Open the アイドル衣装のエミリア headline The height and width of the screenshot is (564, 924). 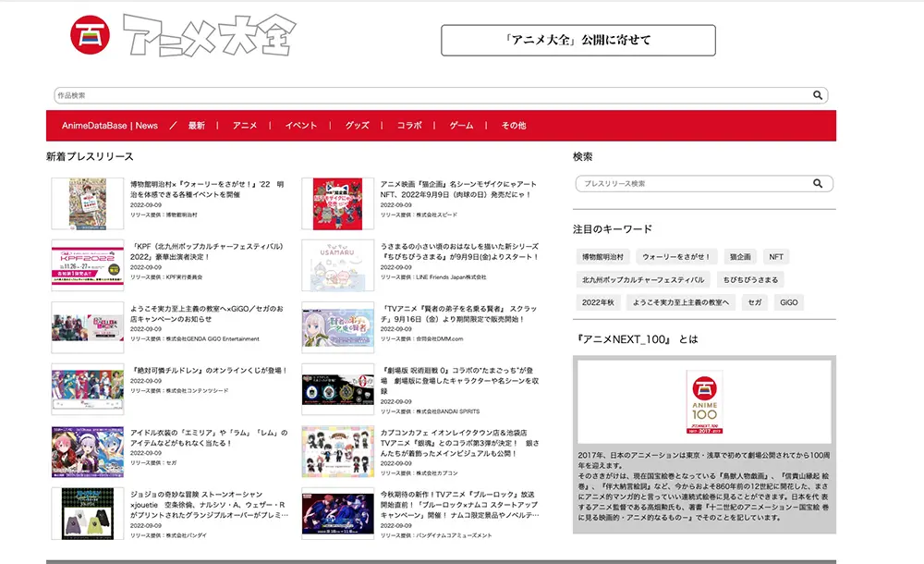click(x=209, y=437)
